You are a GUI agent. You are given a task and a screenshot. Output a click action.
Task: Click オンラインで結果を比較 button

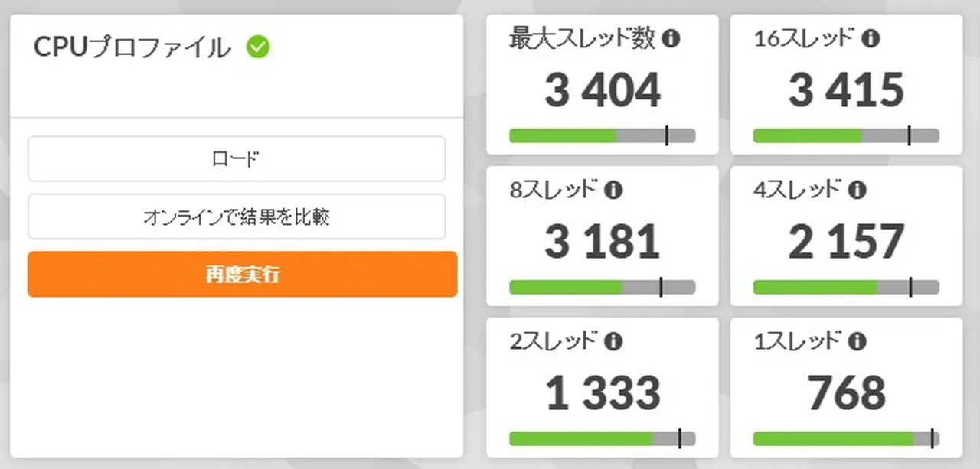[236, 217]
